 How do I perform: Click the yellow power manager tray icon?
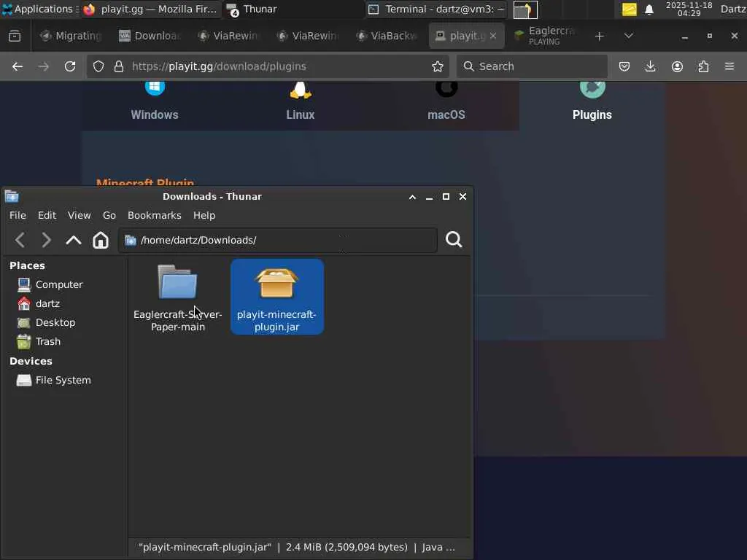[630, 9]
